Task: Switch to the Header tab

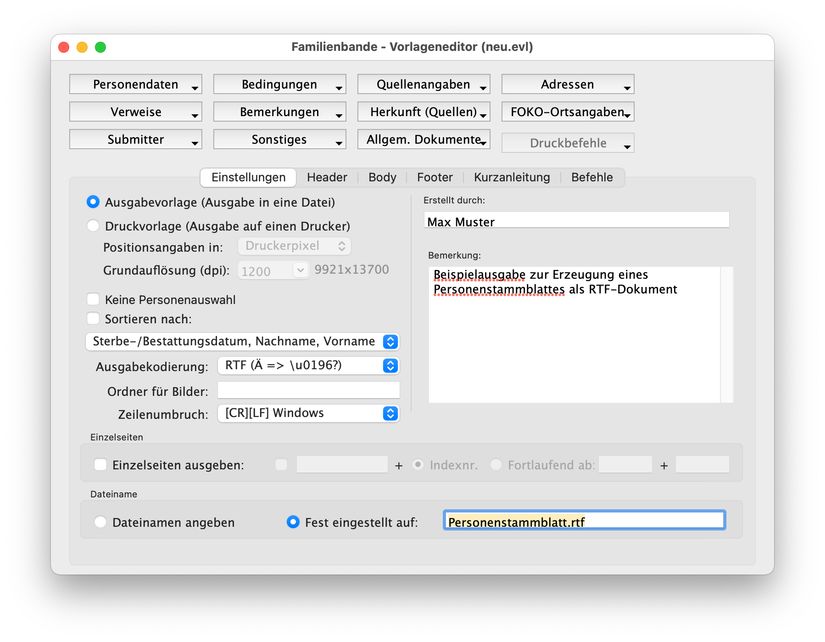Action: coord(327,177)
